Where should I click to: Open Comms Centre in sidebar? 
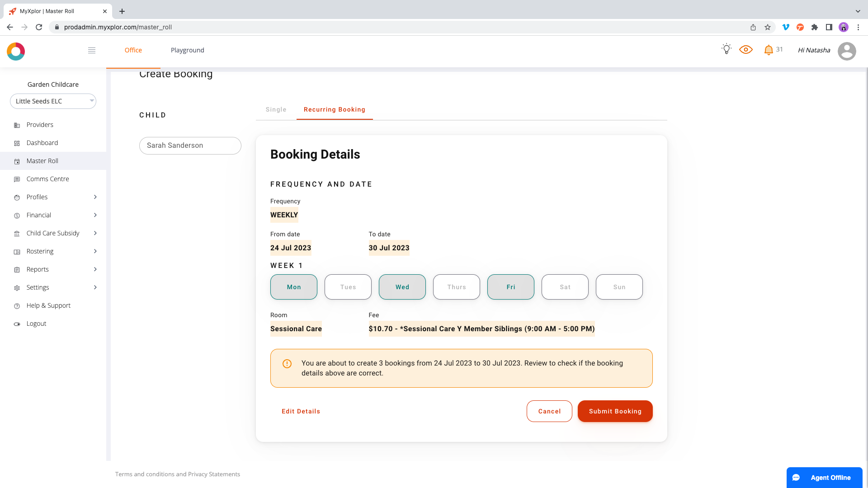pos(47,179)
